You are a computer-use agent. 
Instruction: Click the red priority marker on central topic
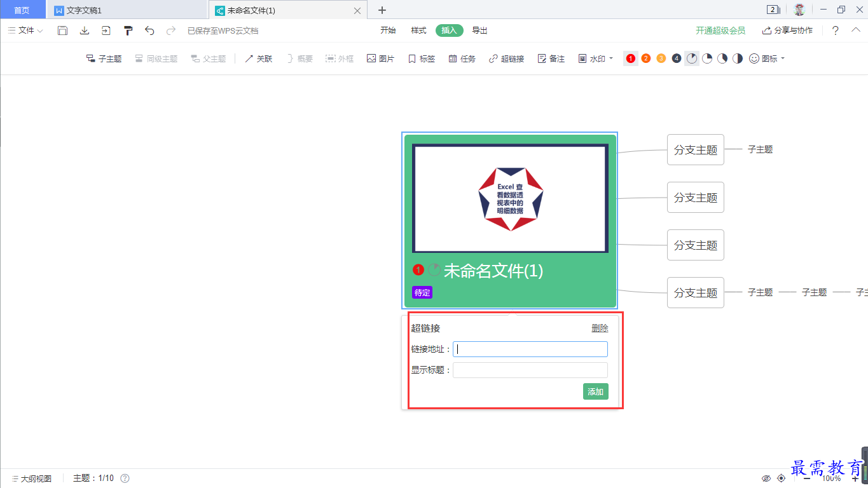(418, 270)
